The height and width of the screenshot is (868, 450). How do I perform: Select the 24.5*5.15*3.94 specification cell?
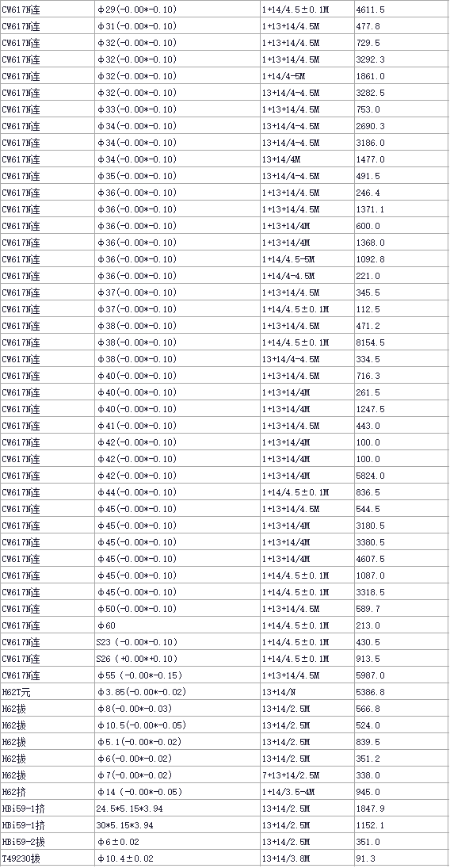click(x=177, y=809)
